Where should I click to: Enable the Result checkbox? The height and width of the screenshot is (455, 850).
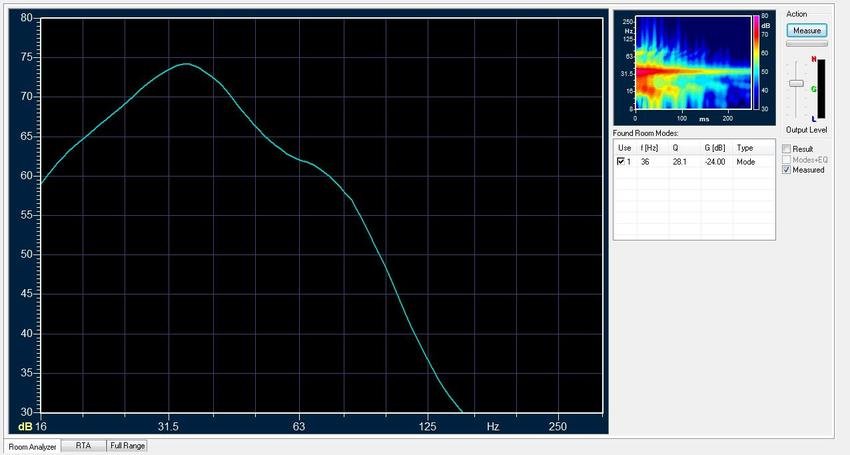[x=787, y=149]
